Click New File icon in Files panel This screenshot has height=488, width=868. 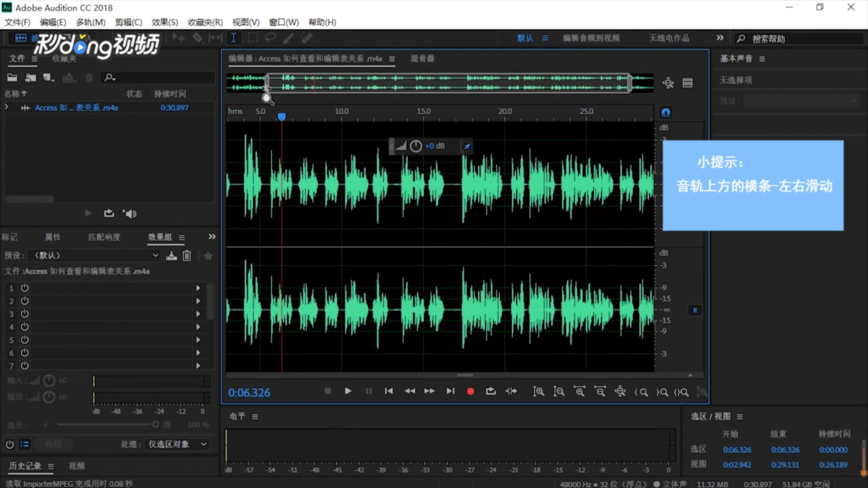49,78
